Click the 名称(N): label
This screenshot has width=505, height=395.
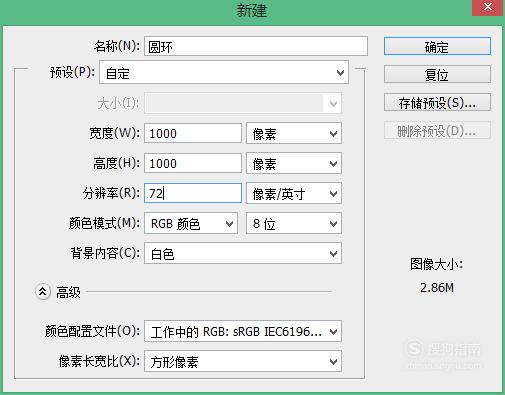click(117, 46)
